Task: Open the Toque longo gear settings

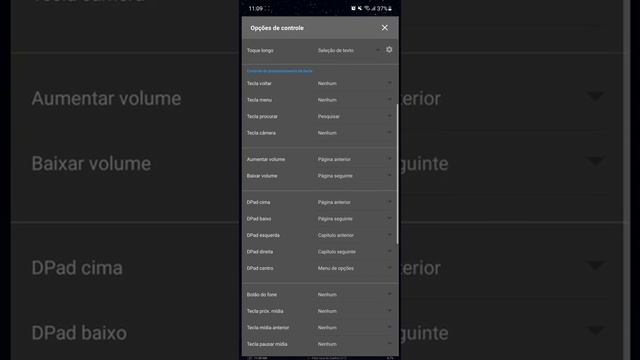Action: [389, 50]
